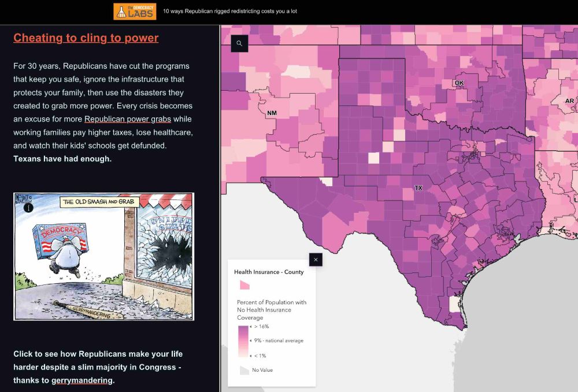The image size is (578, 392).
Task: Click the 'No Value' legend label
Action: pyautogui.click(x=262, y=370)
